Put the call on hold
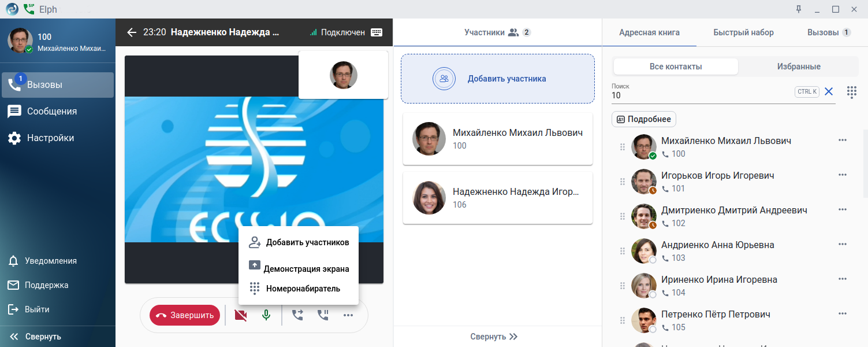 point(323,315)
